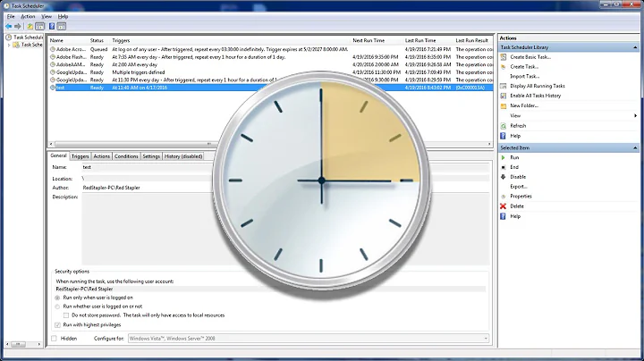Click the Disable down-arrow icon
644x361 pixels.
click(503, 177)
